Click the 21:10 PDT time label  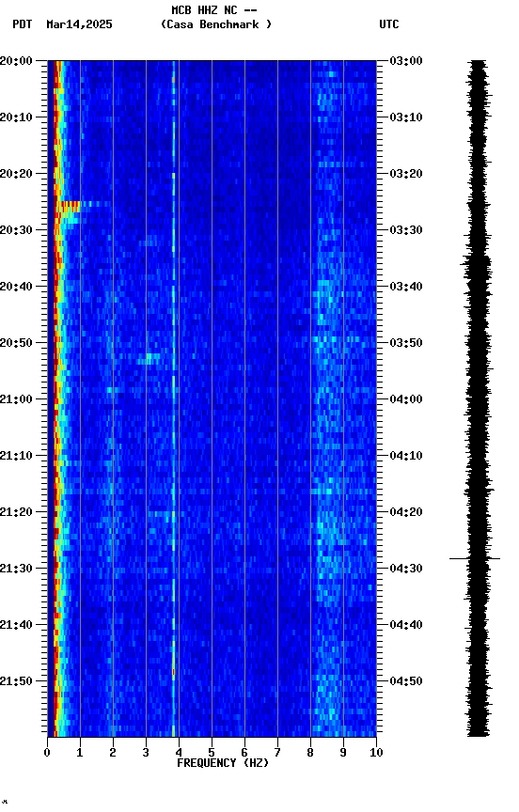coord(16,456)
